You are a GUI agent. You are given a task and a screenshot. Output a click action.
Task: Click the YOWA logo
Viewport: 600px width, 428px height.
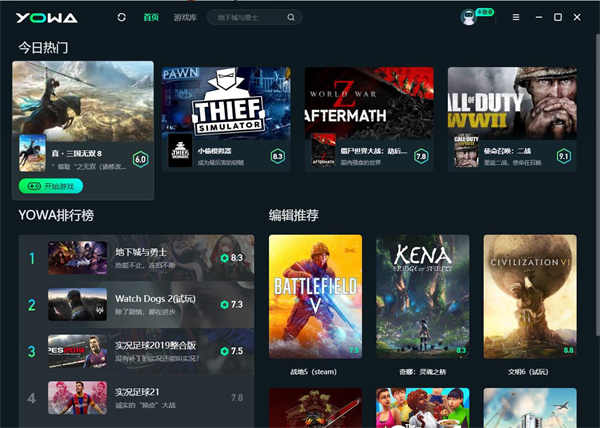(x=47, y=18)
